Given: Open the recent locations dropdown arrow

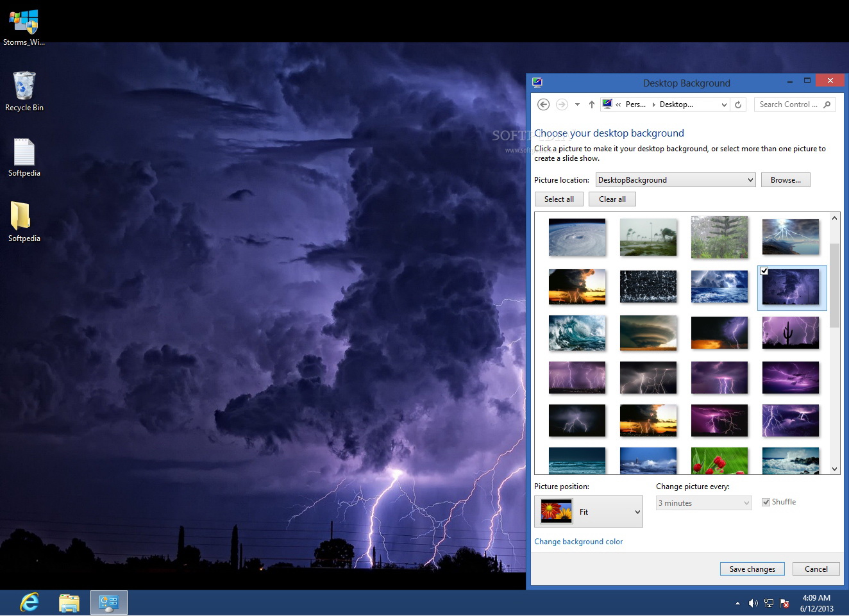Looking at the screenshot, I should pyautogui.click(x=577, y=104).
